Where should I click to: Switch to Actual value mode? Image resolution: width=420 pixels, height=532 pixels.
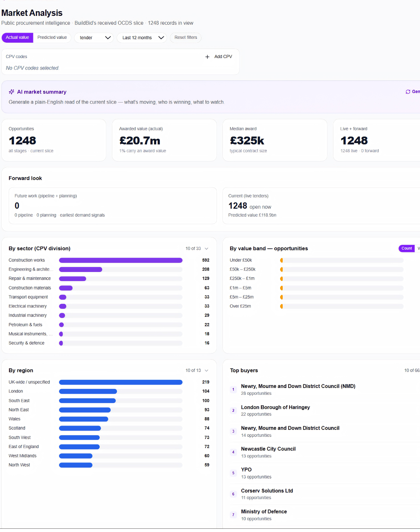coord(17,38)
